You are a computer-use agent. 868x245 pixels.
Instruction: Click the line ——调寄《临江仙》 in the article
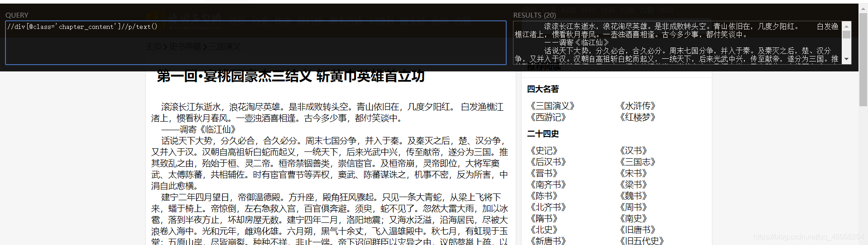199,129
